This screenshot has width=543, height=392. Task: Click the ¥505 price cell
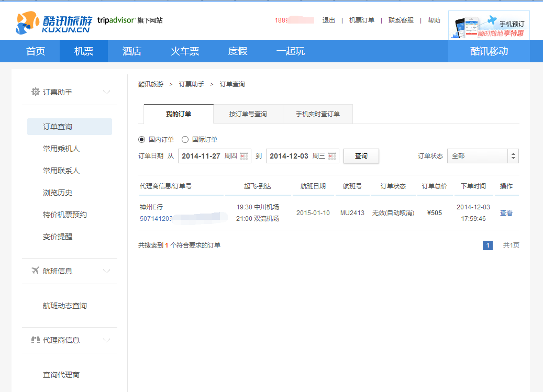pyautogui.click(x=434, y=213)
